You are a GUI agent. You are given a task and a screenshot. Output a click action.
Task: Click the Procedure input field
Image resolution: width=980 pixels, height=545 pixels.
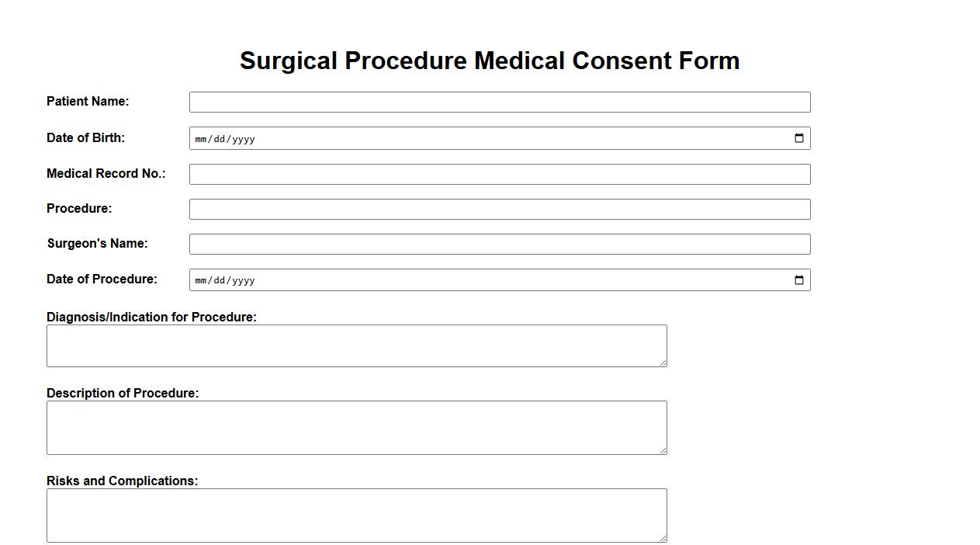click(500, 208)
